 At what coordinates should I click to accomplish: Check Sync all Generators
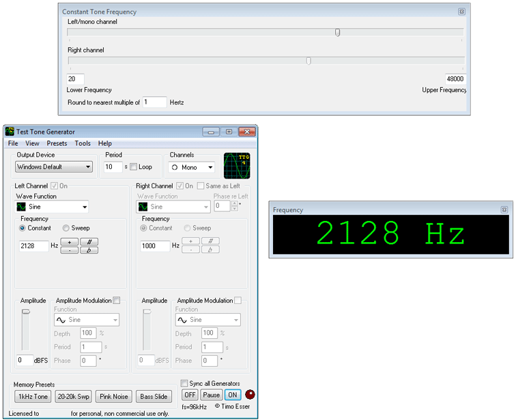click(184, 383)
